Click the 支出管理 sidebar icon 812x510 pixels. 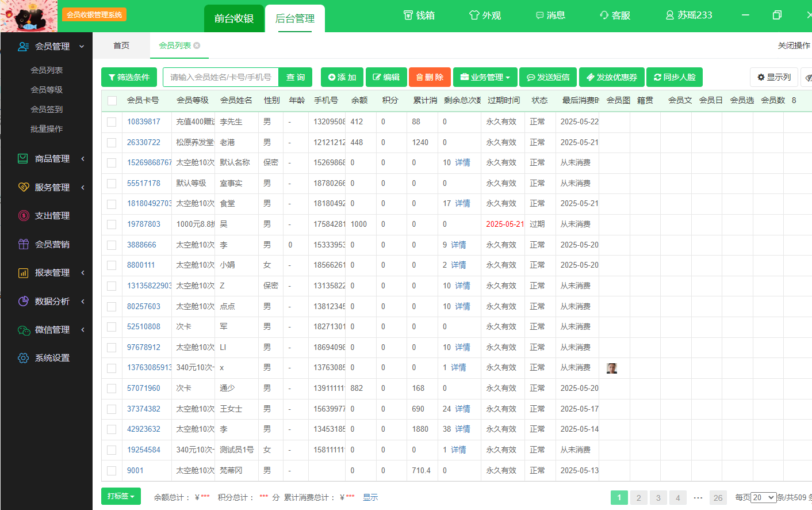tap(24, 215)
